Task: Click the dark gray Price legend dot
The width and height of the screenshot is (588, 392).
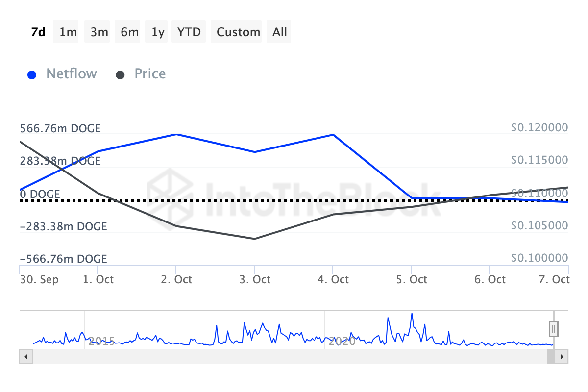Action: tap(121, 75)
